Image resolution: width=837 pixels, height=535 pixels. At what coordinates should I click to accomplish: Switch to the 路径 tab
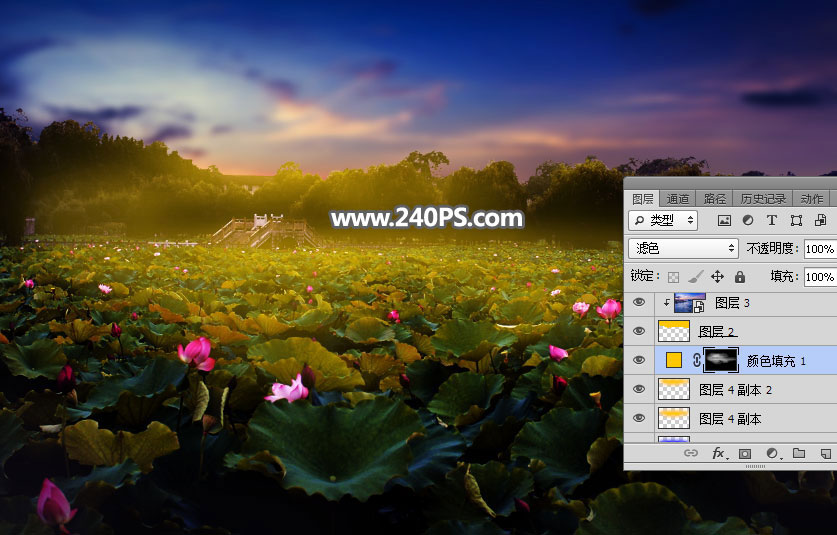(x=715, y=199)
